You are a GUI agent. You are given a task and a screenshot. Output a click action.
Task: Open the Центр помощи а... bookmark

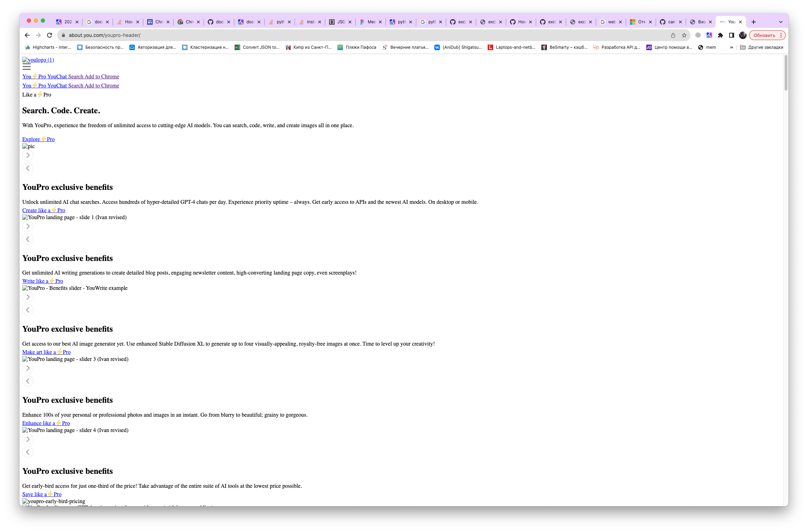670,47
